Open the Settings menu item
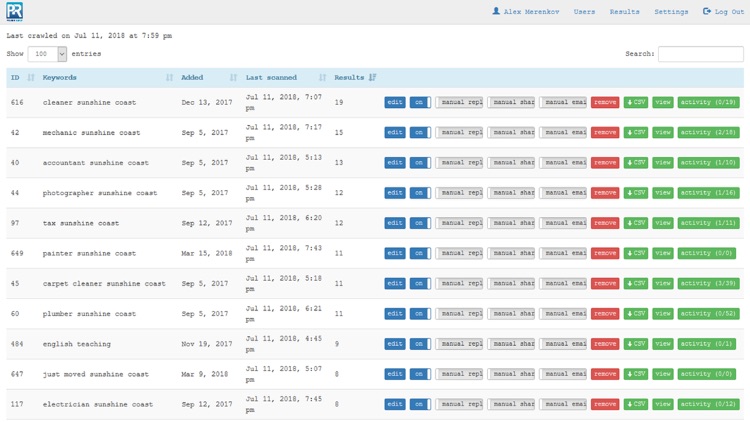The width and height of the screenshot is (750, 422). [x=671, y=11]
